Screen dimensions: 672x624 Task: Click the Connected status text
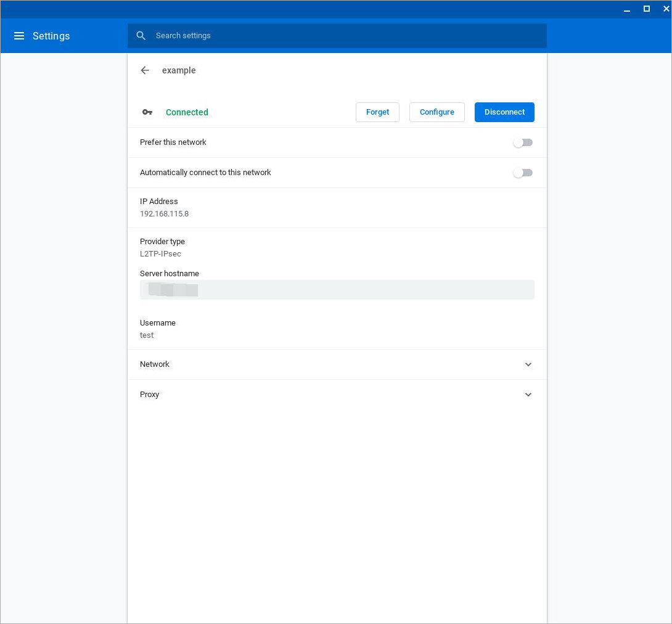point(187,112)
